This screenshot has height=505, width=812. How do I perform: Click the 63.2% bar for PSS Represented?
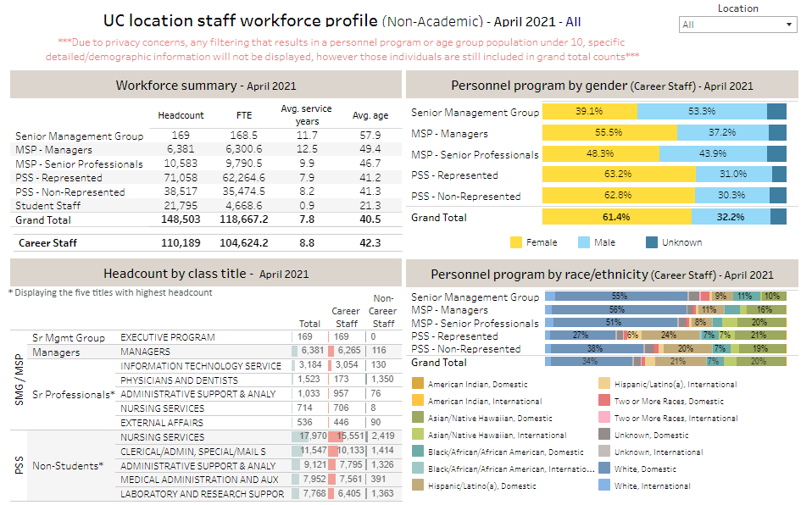pyautogui.click(x=619, y=174)
